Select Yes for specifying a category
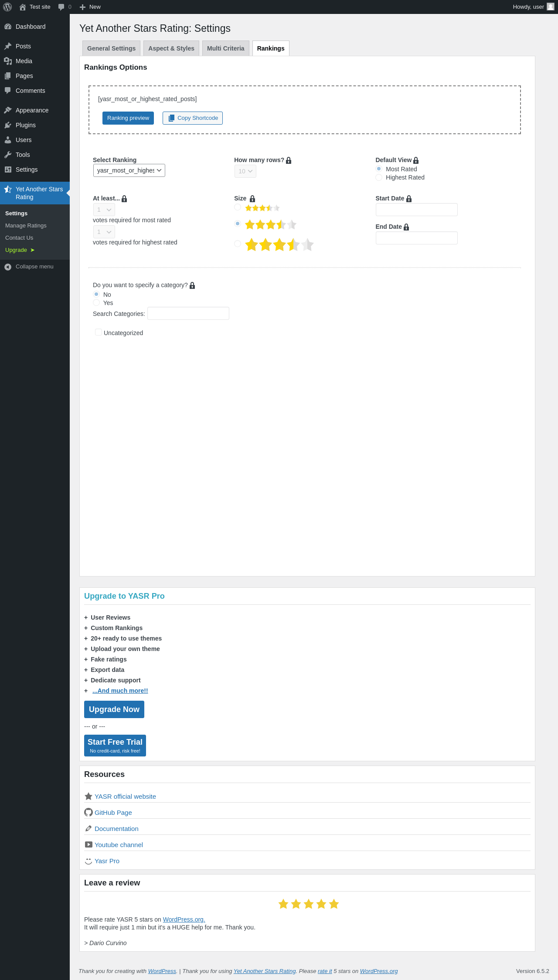 pyautogui.click(x=96, y=302)
